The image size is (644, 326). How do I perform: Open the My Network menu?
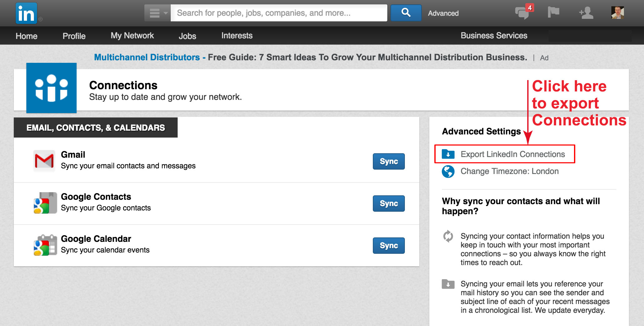(132, 35)
